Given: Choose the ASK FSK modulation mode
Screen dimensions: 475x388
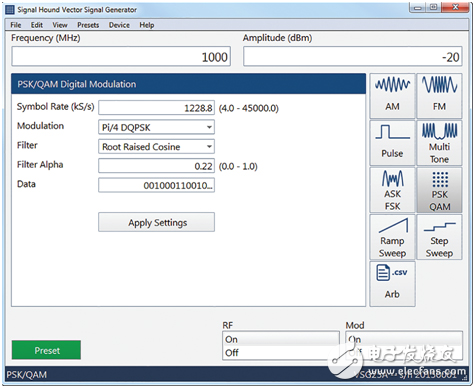Looking at the screenshot, I should tap(392, 190).
